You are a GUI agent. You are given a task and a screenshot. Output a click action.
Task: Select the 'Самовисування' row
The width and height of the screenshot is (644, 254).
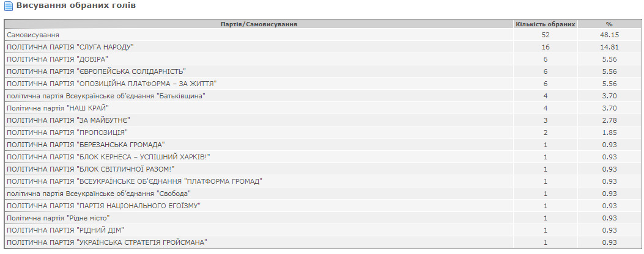(322, 35)
